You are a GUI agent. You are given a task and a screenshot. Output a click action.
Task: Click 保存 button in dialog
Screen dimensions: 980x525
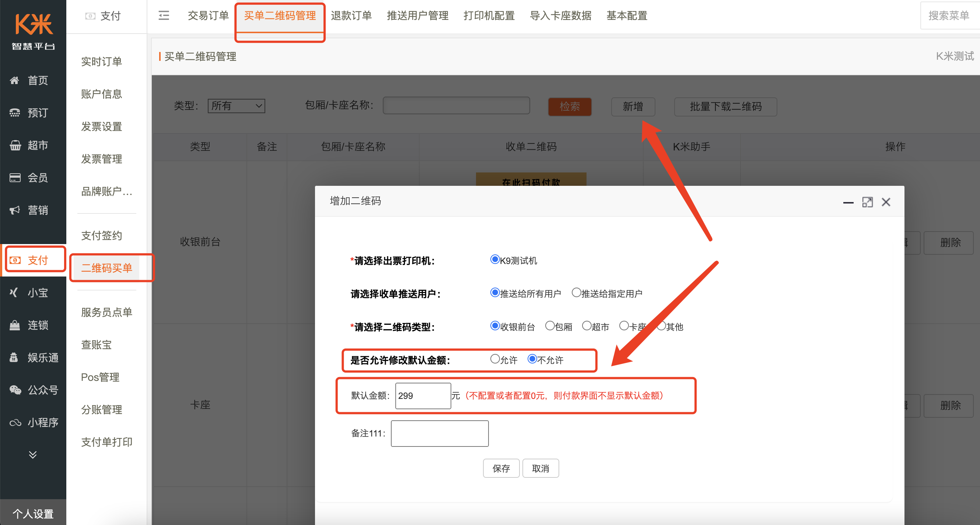tap(501, 468)
